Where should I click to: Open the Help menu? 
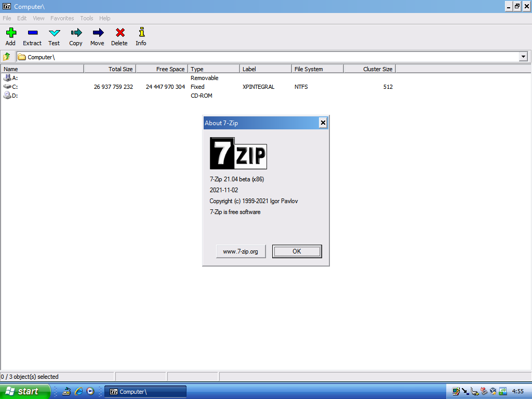coord(104,18)
